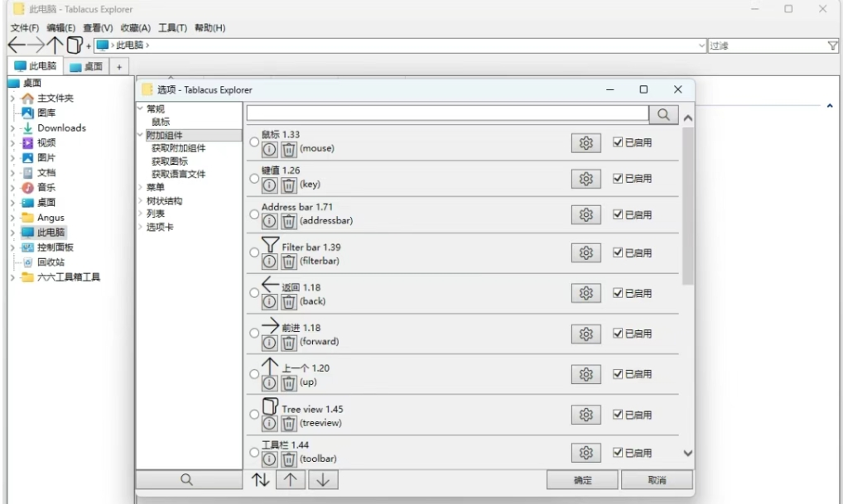Uncheck 已启用 for 返回 (back) add-on
This screenshot has width=843, height=504.
click(618, 292)
